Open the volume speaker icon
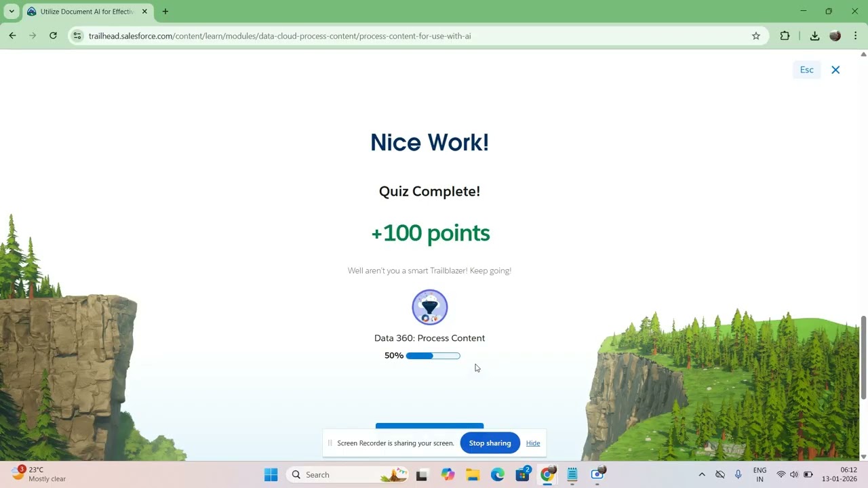This screenshot has width=868, height=488. tap(794, 474)
